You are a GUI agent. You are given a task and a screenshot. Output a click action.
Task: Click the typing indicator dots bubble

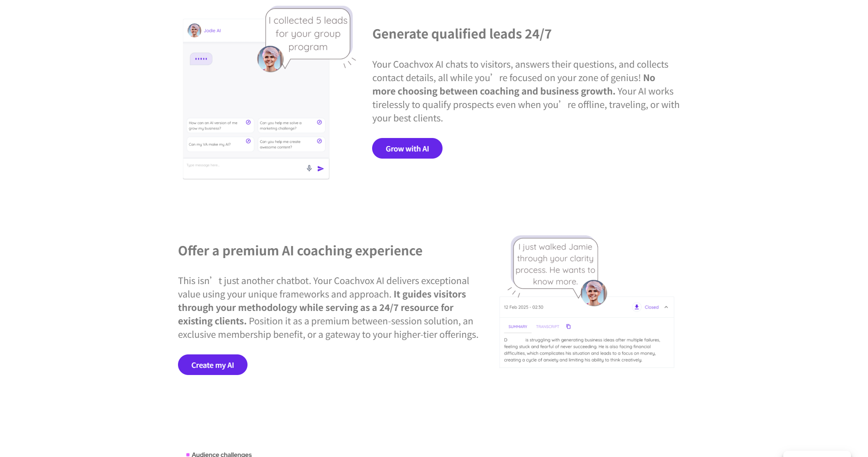click(x=201, y=59)
